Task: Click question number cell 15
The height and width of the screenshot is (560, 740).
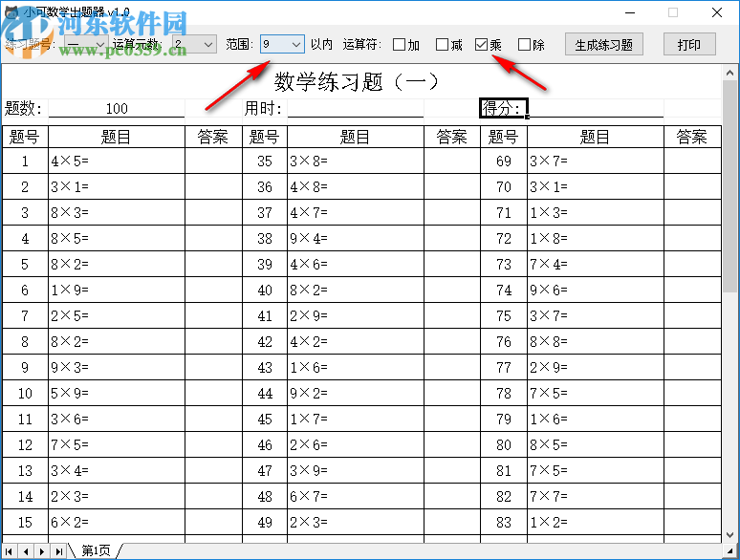Action: coord(25,522)
